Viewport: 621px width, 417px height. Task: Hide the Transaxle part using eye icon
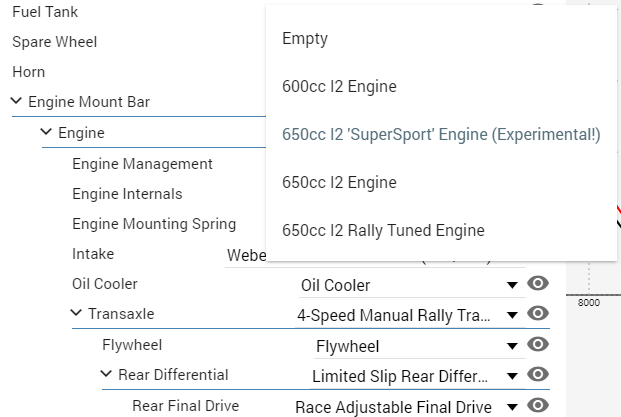tap(538, 314)
